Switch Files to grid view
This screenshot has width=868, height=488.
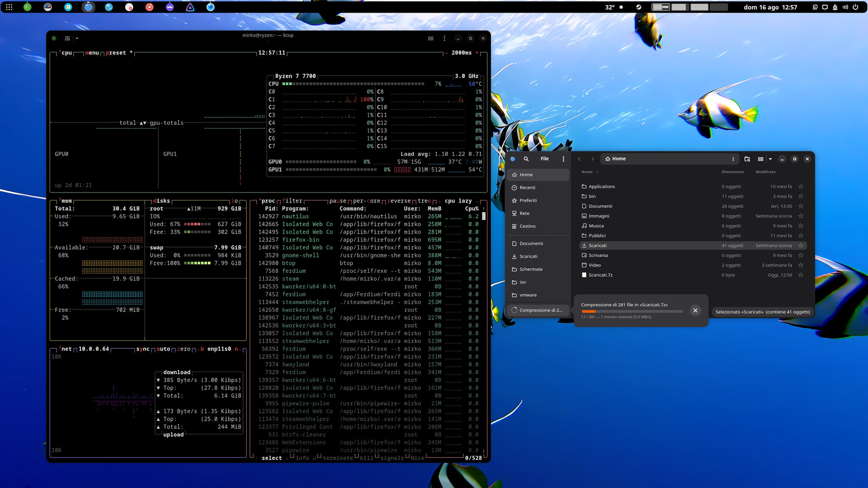[x=761, y=159]
